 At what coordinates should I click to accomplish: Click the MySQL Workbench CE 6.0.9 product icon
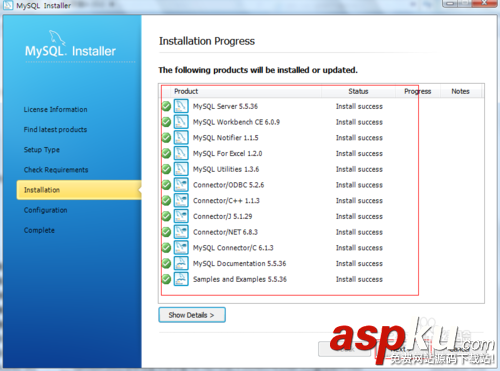point(181,122)
